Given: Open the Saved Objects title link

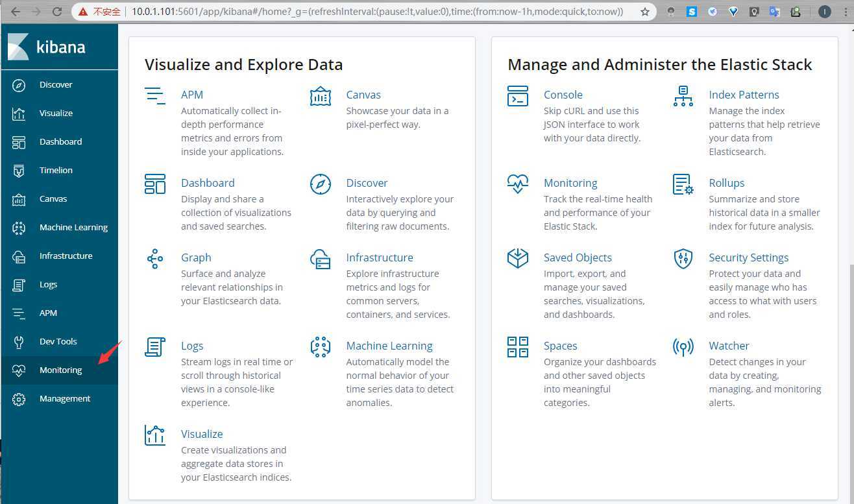Looking at the screenshot, I should 578,258.
